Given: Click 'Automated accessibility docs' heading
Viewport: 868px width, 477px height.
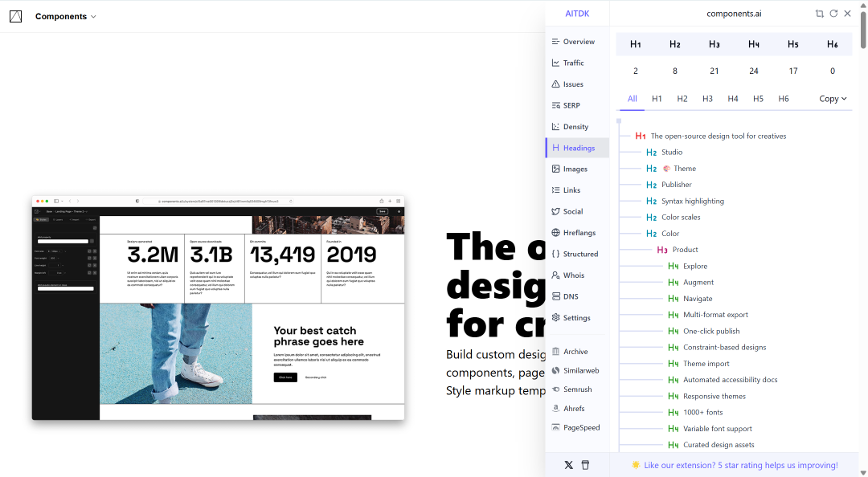Looking at the screenshot, I should tap(730, 380).
